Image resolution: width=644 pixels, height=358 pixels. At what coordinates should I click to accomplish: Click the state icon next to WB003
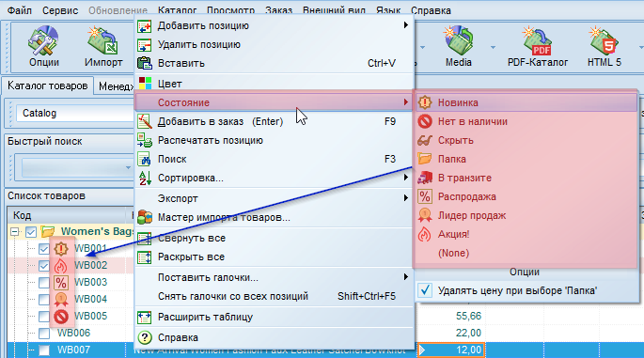(61, 283)
